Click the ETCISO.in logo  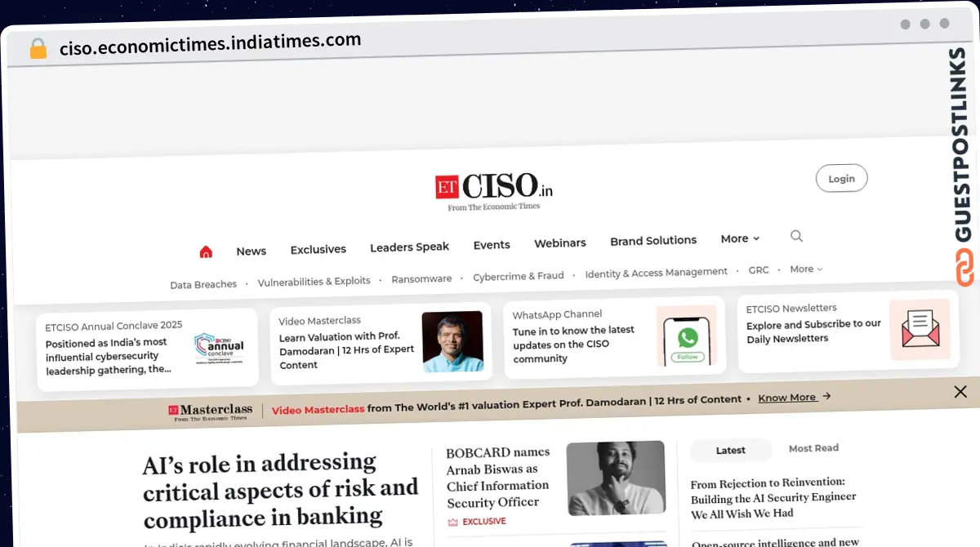tap(494, 192)
